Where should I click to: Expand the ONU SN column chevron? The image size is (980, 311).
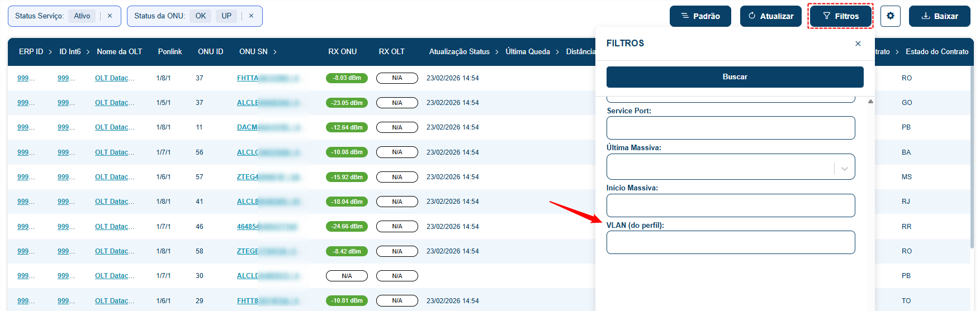tap(275, 52)
